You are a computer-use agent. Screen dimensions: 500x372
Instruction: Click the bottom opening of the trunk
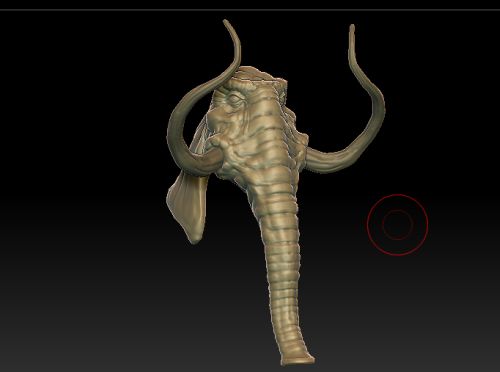[x=298, y=360]
